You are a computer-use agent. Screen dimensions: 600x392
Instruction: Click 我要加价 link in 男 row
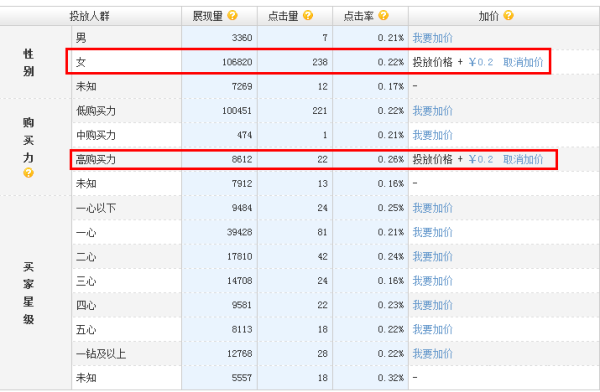pyautogui.click(x=432, y=38)
